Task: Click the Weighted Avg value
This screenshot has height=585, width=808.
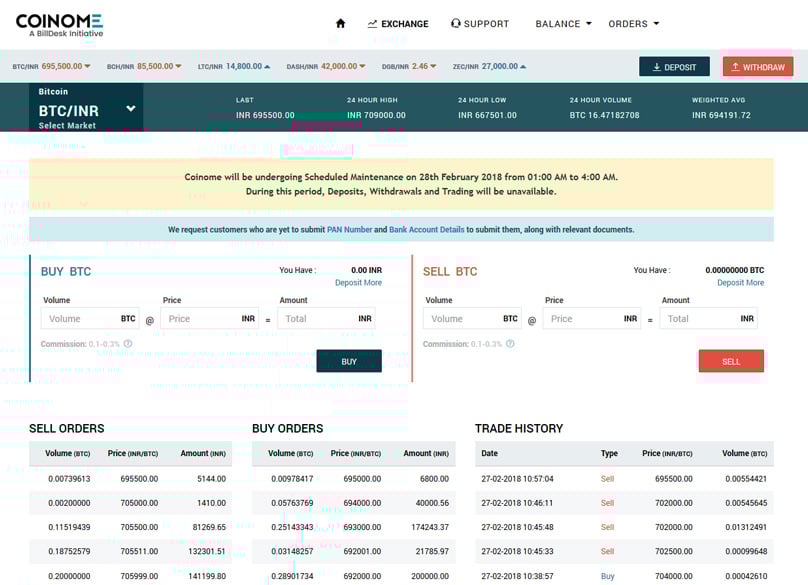Action: coord(721,115)
